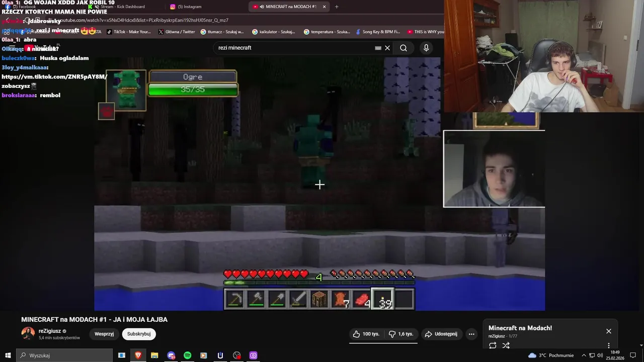The image size is (644, 362).
Task: Open the TikTok - Make Your bookmark
Action: pos(128,32)
